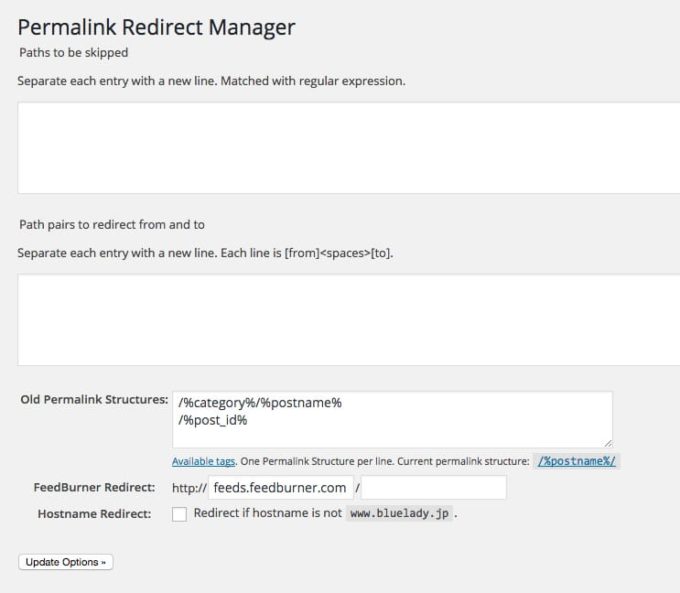Click the 'Paths to be skipped' label

pyautogui.click(x=74, y=52)
